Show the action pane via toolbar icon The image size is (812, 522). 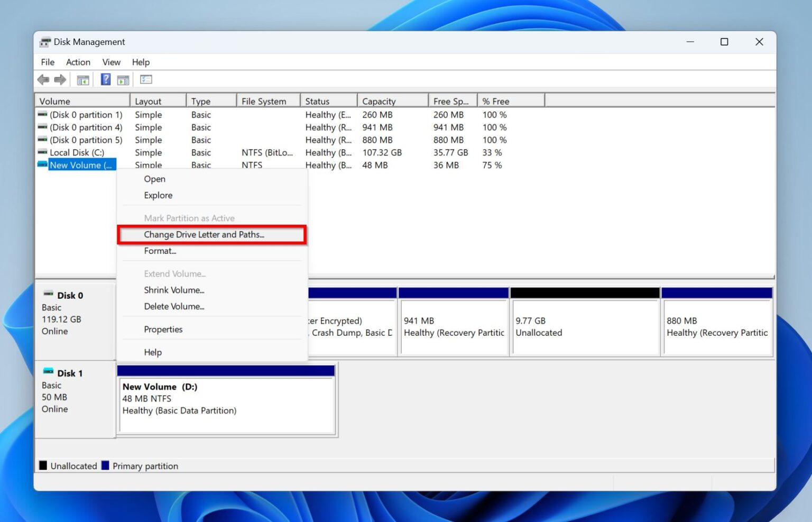124,79
